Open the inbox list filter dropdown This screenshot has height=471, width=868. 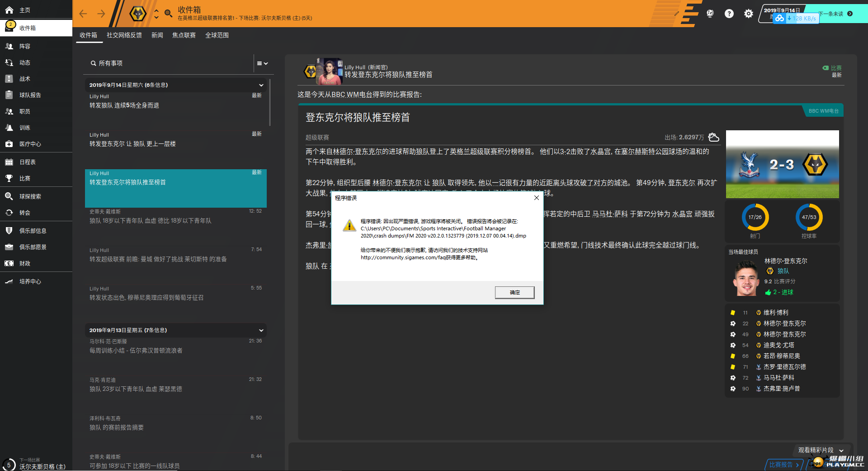click(x=263, y=63)
